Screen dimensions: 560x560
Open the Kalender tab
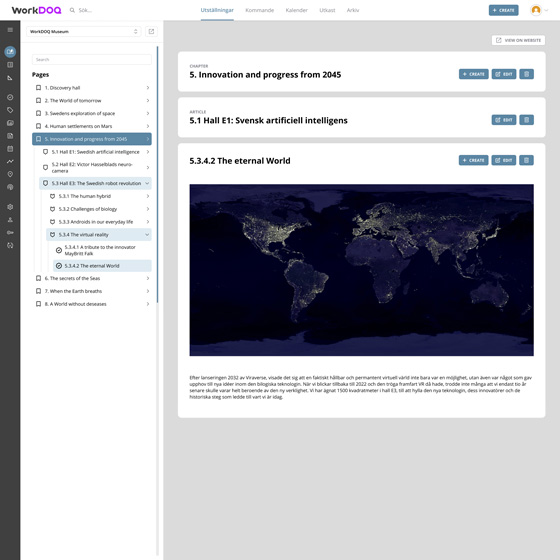296,10
